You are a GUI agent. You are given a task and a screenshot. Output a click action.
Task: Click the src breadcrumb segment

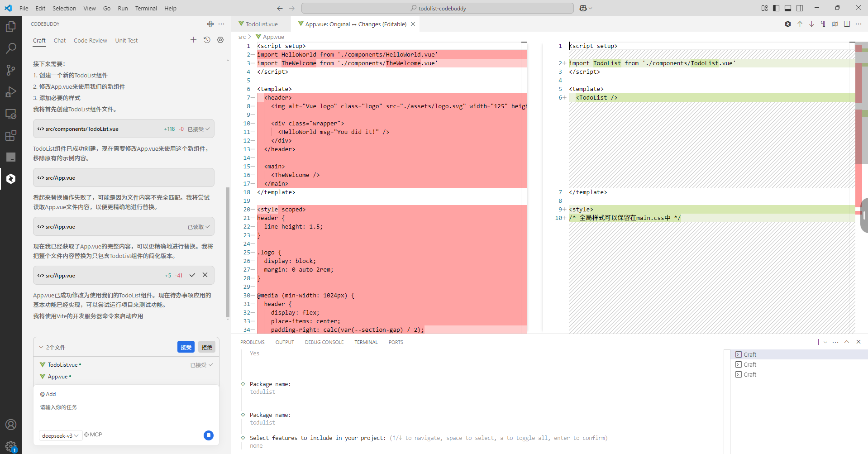242,37
